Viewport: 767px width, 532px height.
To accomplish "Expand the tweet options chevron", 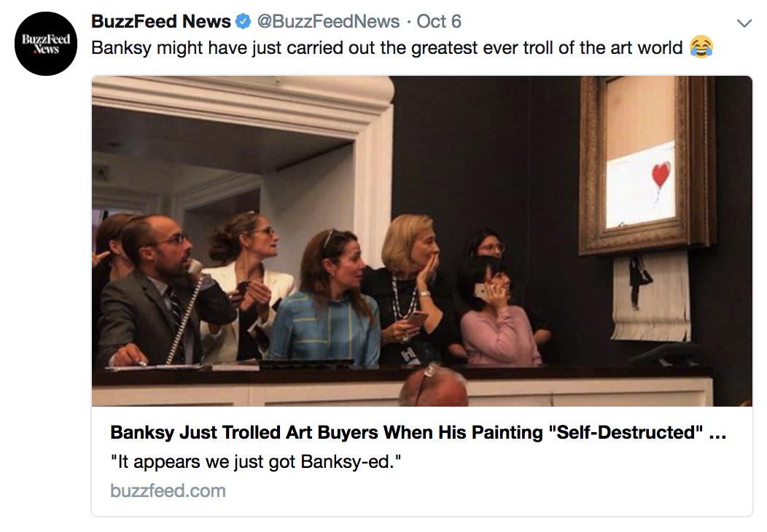I will [x=744, y=23].
